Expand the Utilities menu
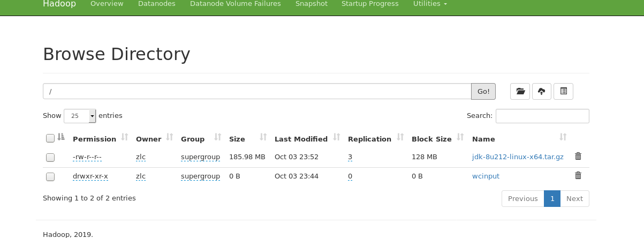 point(430,4)
